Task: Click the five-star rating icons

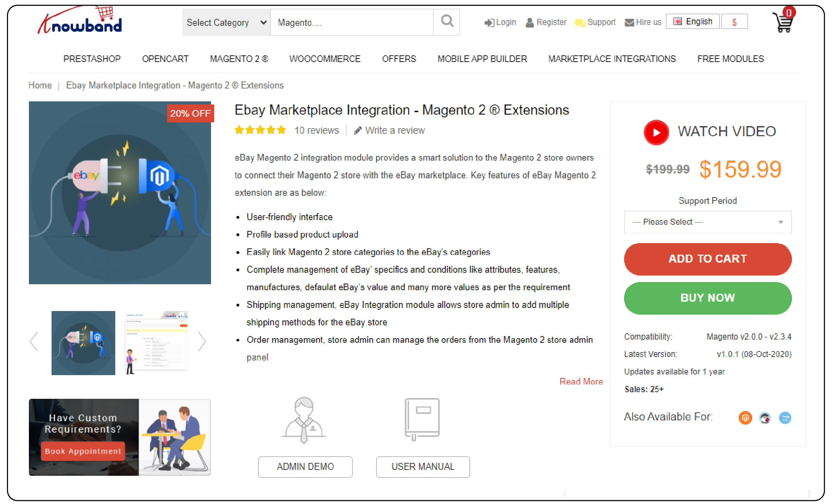Action: 260,130
